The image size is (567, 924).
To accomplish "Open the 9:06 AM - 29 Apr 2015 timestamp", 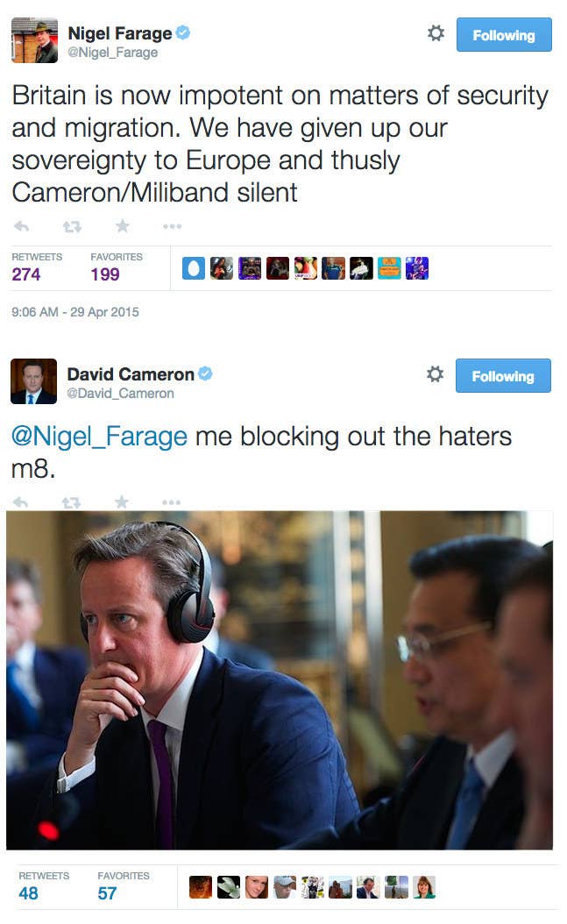I will 75,312.
